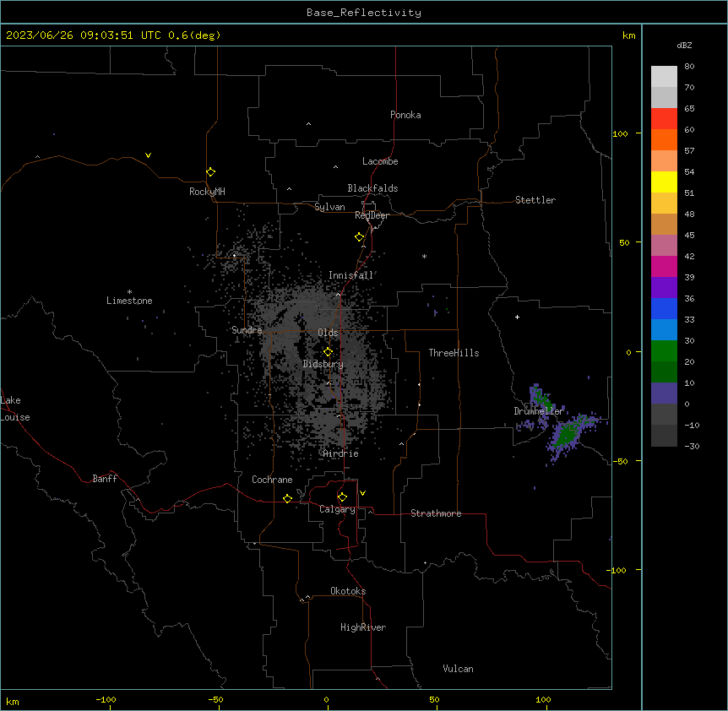The image size is (728, 711).
Task: Click the Blackfalds label on map
Action: point(372,188)
